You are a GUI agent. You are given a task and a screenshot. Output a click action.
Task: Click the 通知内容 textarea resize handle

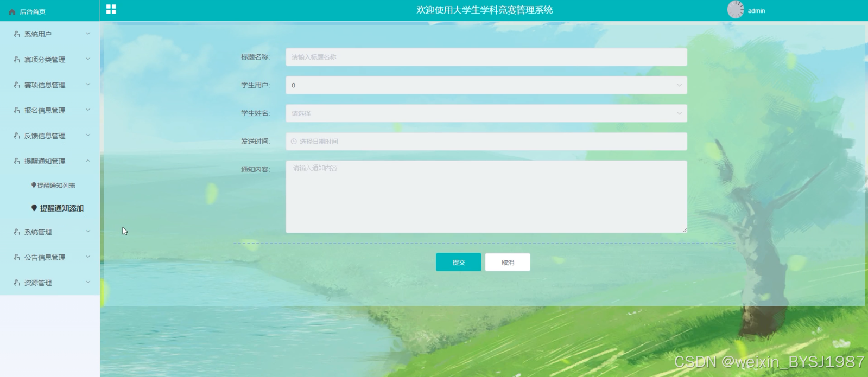(684, 230)
